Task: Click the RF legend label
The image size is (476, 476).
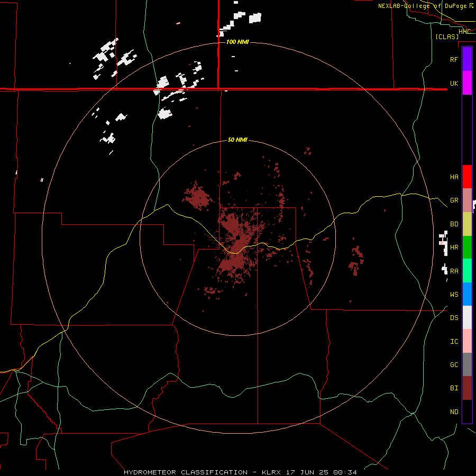Action: coord(454,59)
